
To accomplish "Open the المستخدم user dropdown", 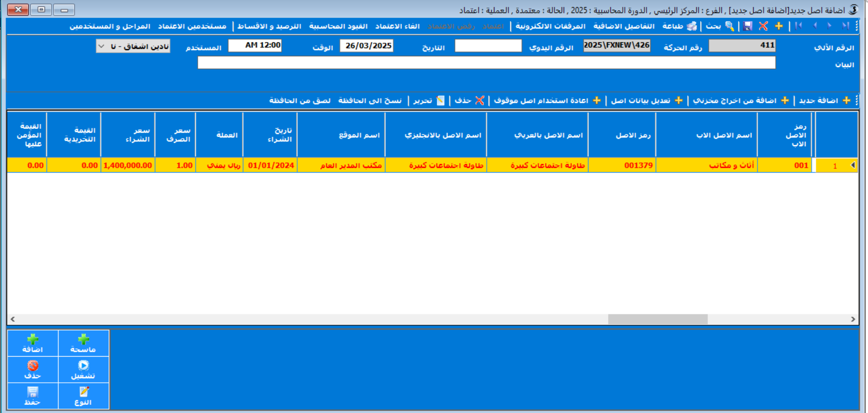I will tap(101, 47).
